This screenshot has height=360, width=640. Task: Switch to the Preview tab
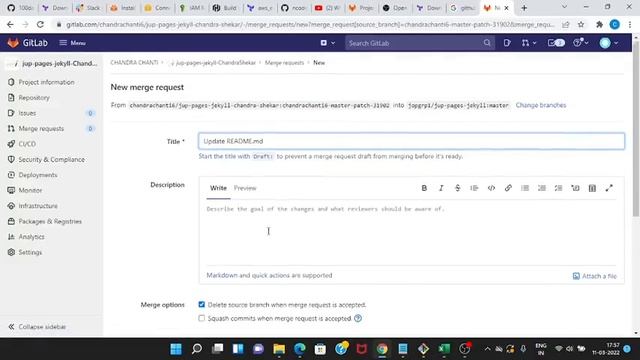(245, 188)
